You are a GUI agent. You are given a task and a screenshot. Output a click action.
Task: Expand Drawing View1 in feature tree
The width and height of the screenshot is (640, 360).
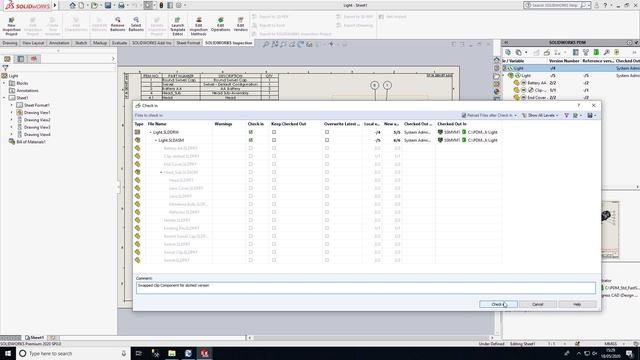point(12,113)
